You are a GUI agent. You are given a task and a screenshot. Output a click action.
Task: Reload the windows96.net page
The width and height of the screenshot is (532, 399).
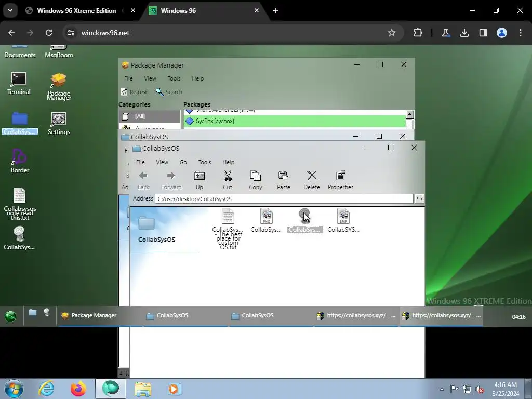point(49,33)
